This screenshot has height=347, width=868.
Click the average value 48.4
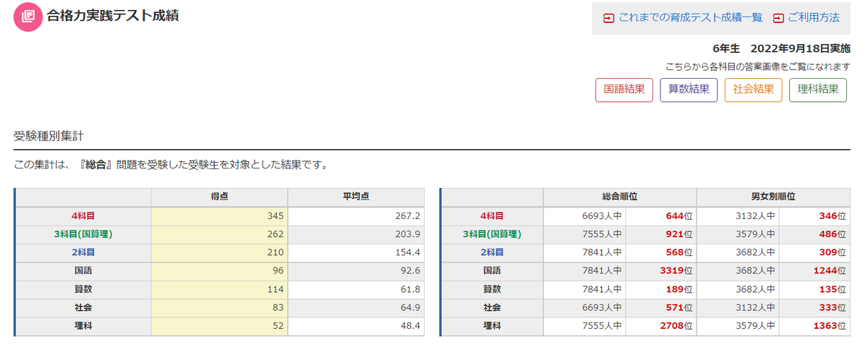coord(411,326)
